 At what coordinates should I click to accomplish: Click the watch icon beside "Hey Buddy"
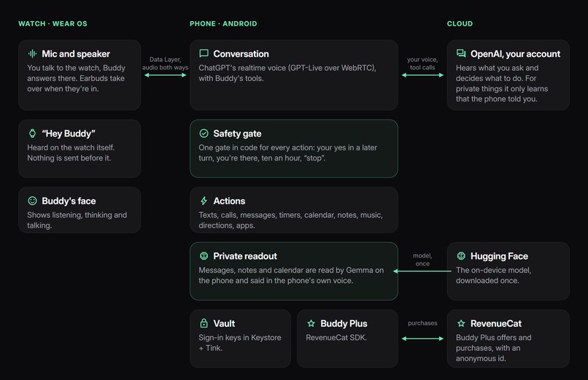[x=32, y=133]
